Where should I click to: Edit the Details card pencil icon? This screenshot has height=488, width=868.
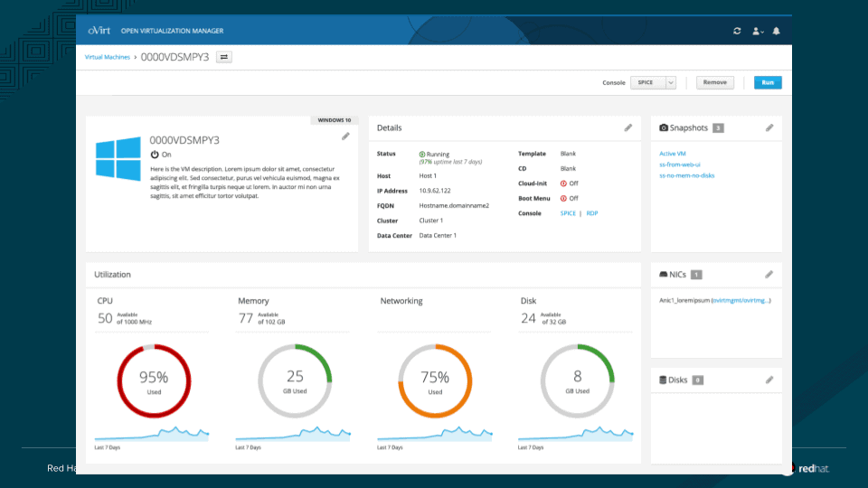tap(628, 128)
